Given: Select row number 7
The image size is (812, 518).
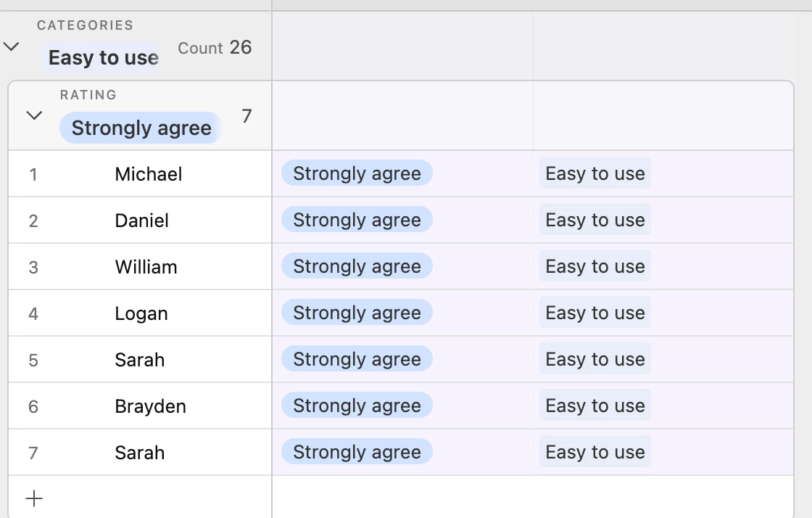Looking at the screenshot, I should (33, 453).
